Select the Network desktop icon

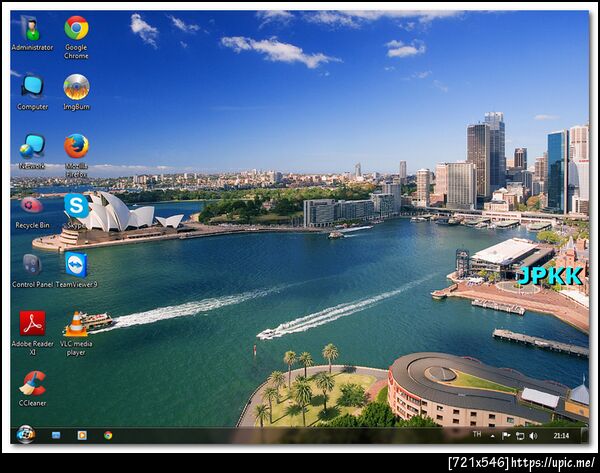(x=32, y=152)
